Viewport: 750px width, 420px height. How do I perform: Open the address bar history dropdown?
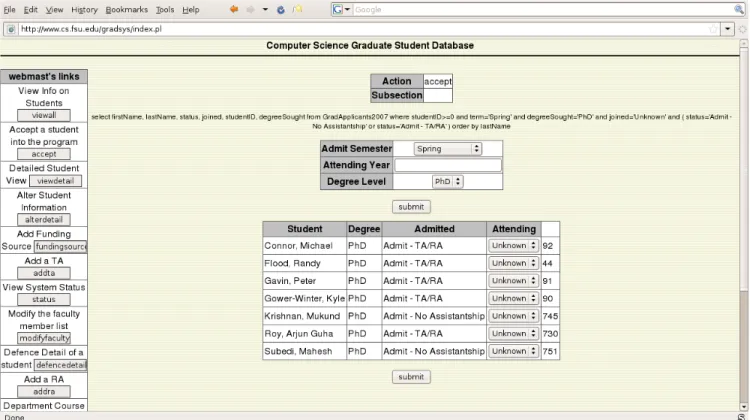tap(727, 29)
